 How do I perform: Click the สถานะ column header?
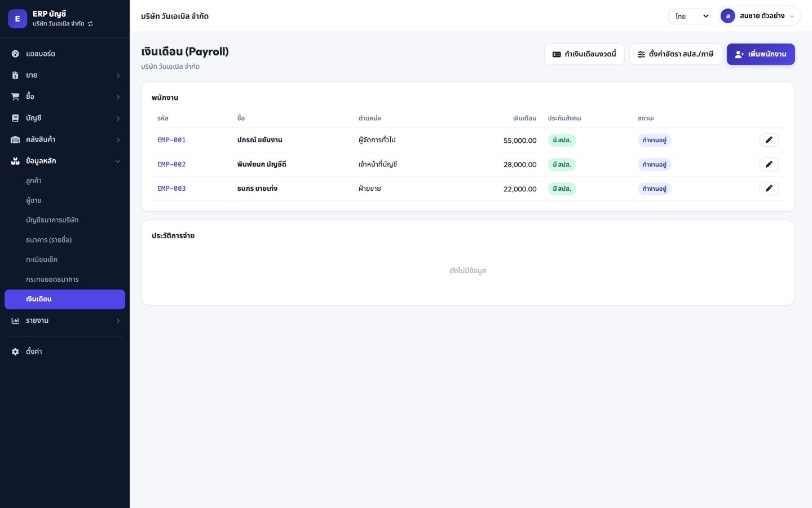(x=646, y=119)
